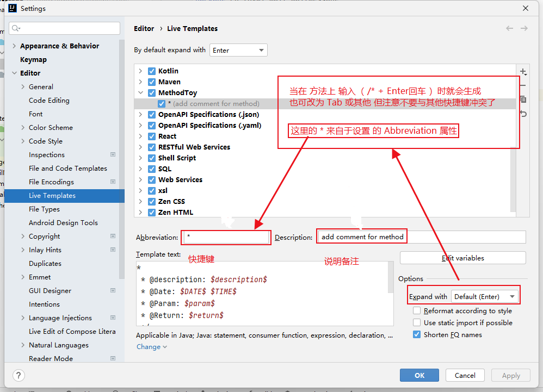Image resolution: width=543 pixels, height=392 pixels.
Task: Open the By default expand with dropdown
Action: [x=239, y=50]
